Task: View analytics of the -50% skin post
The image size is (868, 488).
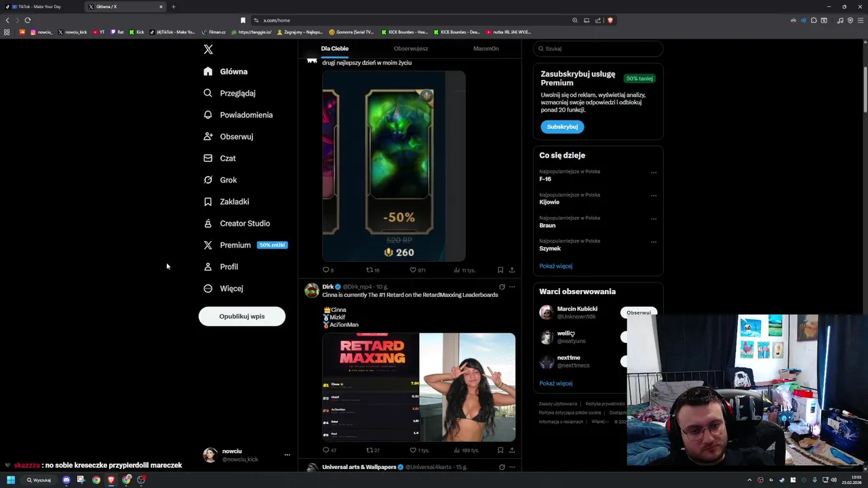Action: click(464, 270)
